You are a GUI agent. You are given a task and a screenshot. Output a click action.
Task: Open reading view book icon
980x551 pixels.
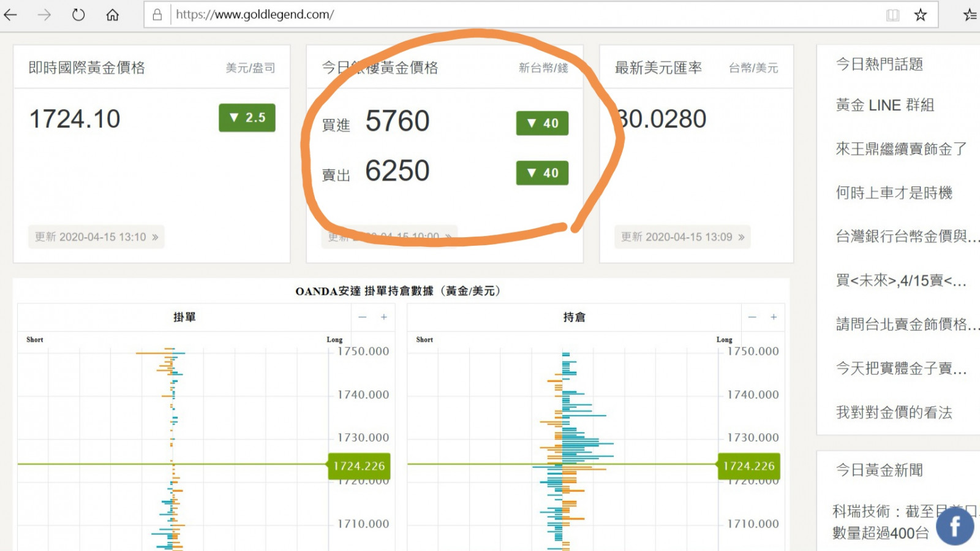click(x=893, y=15)
